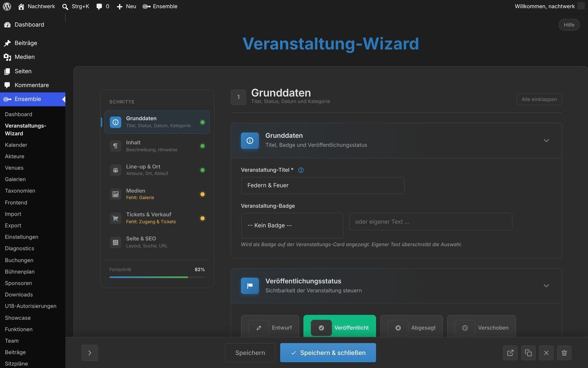The width and height of the screenshot is (588, 368).
Task: Open Diagnostics in Ensemble submenu
Action: 19,248
